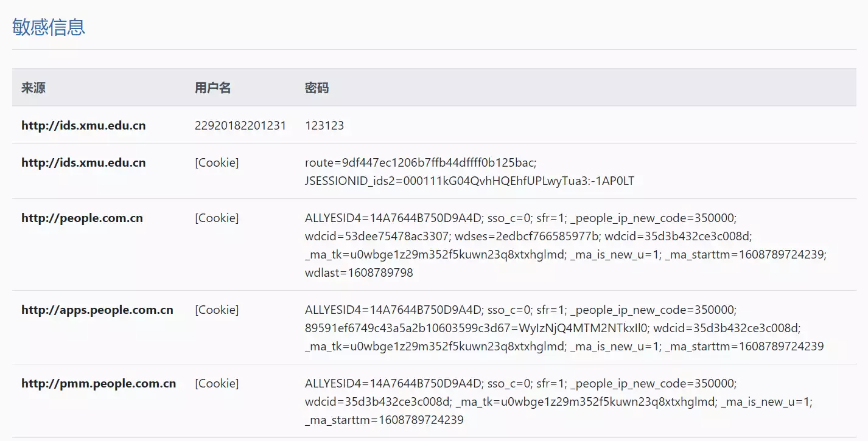Click the last line of the pmm.people.com.cn cookie

384,420
